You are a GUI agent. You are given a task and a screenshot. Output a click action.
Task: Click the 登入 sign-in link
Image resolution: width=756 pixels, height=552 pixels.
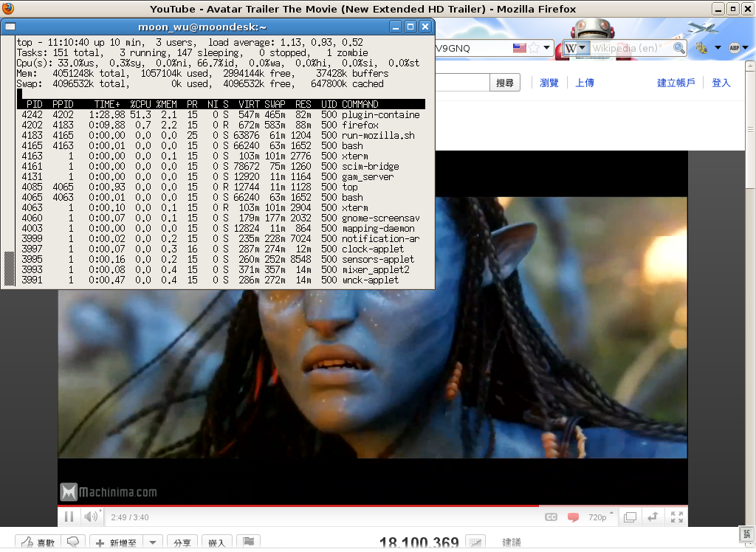[721, 83]
